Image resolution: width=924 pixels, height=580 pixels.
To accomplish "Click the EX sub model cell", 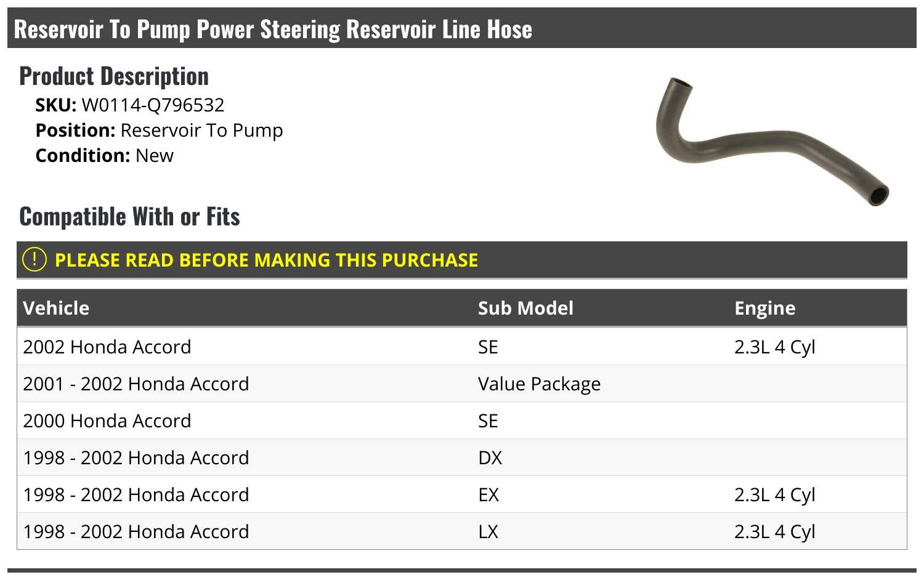I will 488,494.
